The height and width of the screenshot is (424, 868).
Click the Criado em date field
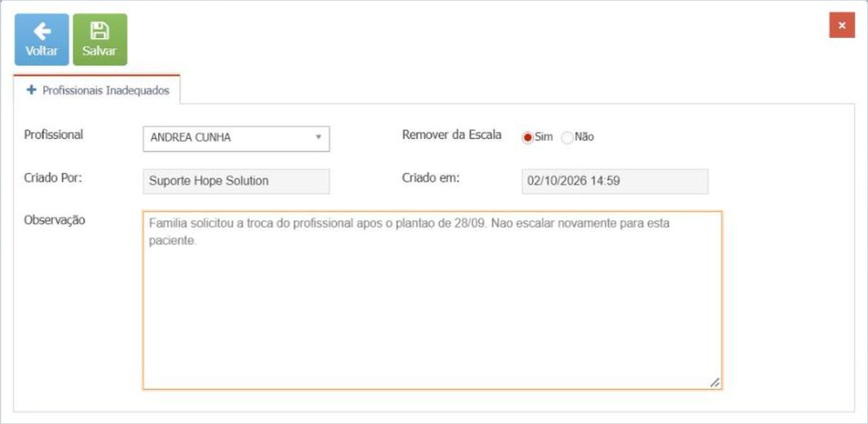[x=614, y=182]
